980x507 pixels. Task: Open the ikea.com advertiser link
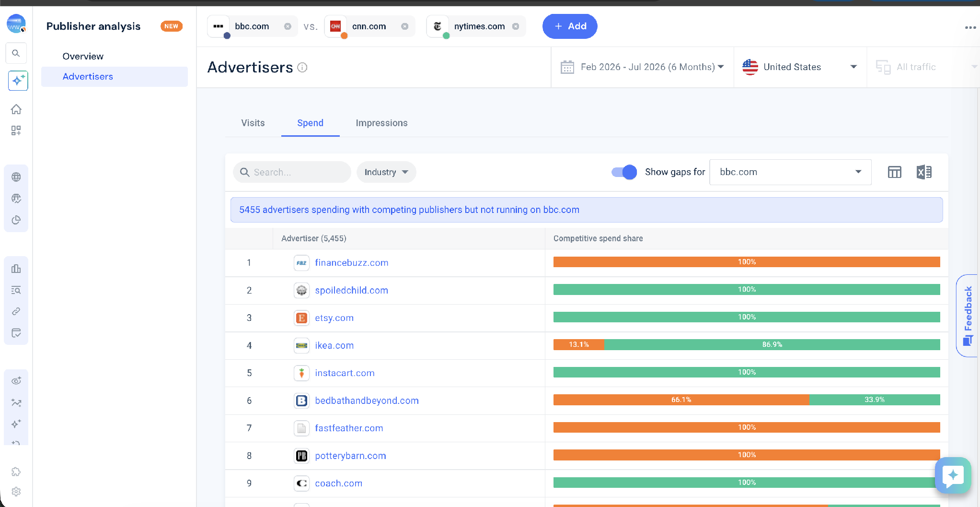point(334,346)
